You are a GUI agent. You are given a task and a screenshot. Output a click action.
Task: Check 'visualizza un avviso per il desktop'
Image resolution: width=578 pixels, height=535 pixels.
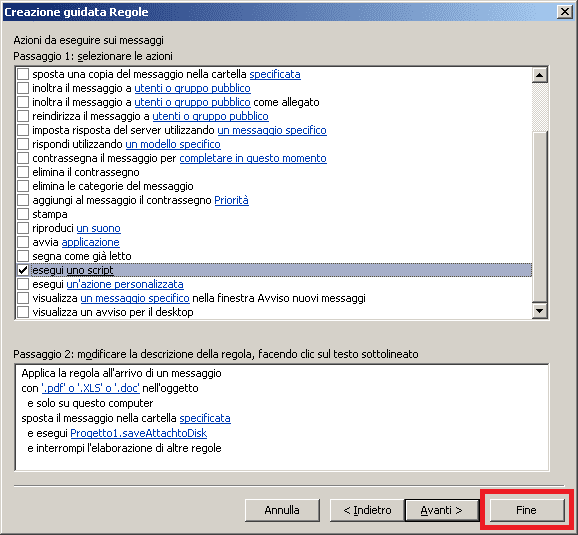click(23, 312)
